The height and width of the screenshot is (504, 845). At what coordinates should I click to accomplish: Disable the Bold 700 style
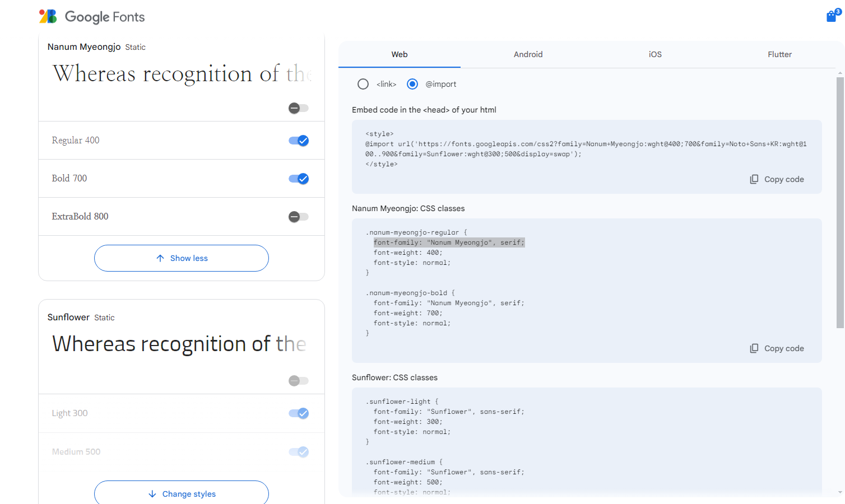pyautogui.click(x=299, y=179)
